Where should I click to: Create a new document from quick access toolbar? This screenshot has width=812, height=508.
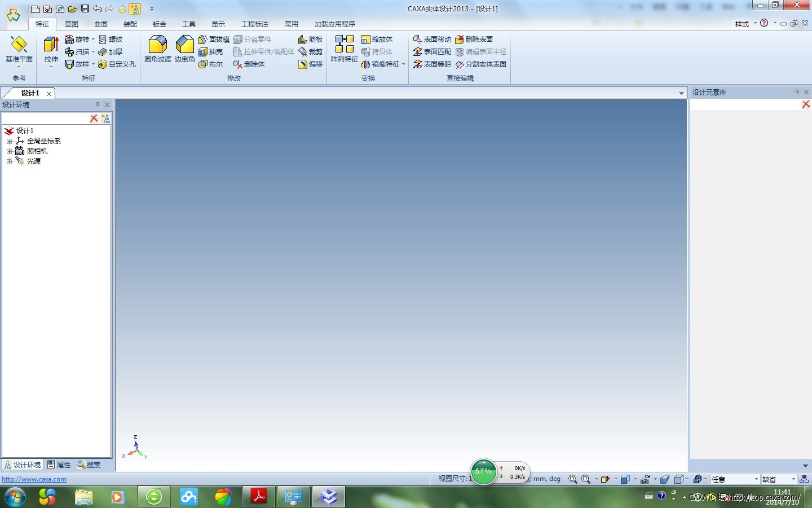pos(35,8)
